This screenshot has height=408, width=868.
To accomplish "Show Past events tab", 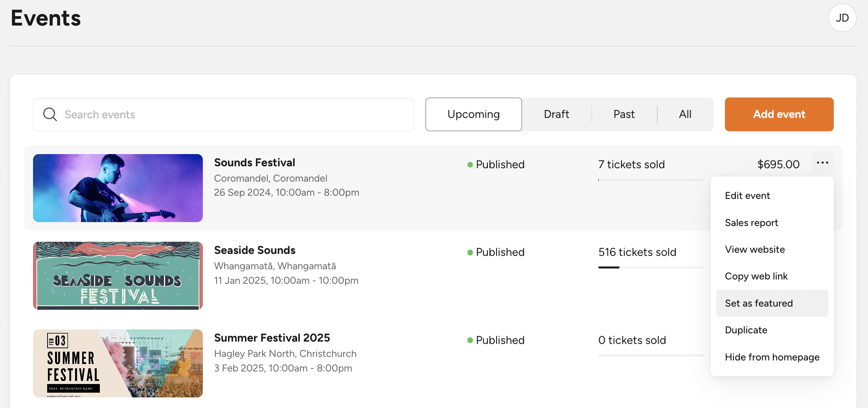I will (x=624, y=114).
